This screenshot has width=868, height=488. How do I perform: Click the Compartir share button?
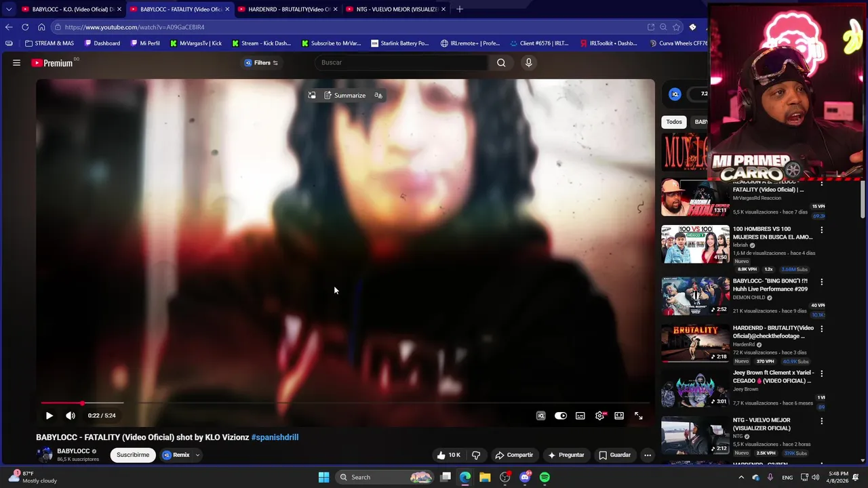click(514, 455)
